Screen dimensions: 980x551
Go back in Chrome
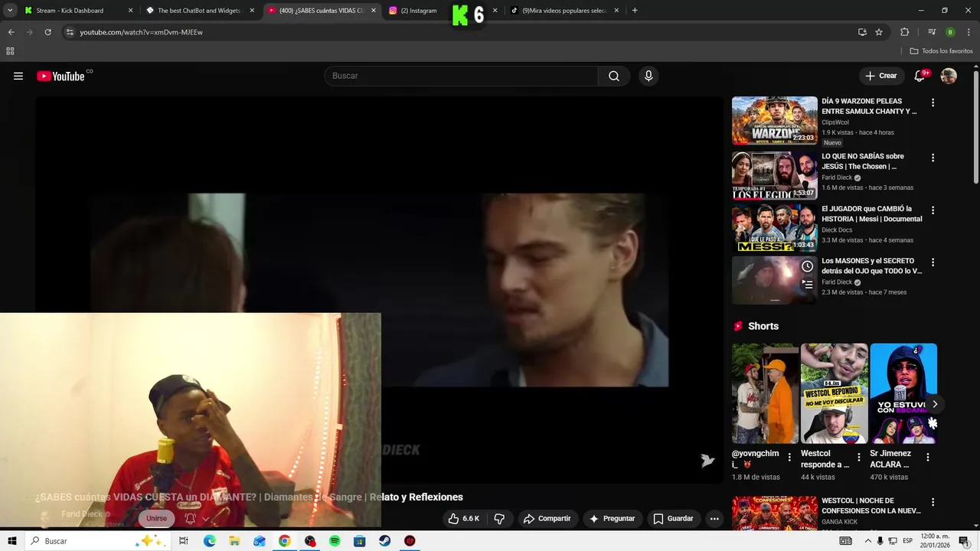pos(11,32)
